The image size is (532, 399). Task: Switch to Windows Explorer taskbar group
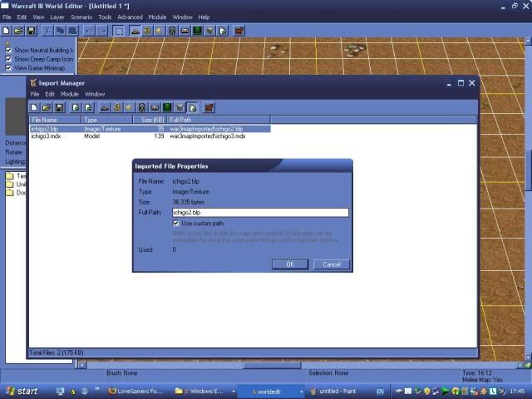click(x=204, y=392)
